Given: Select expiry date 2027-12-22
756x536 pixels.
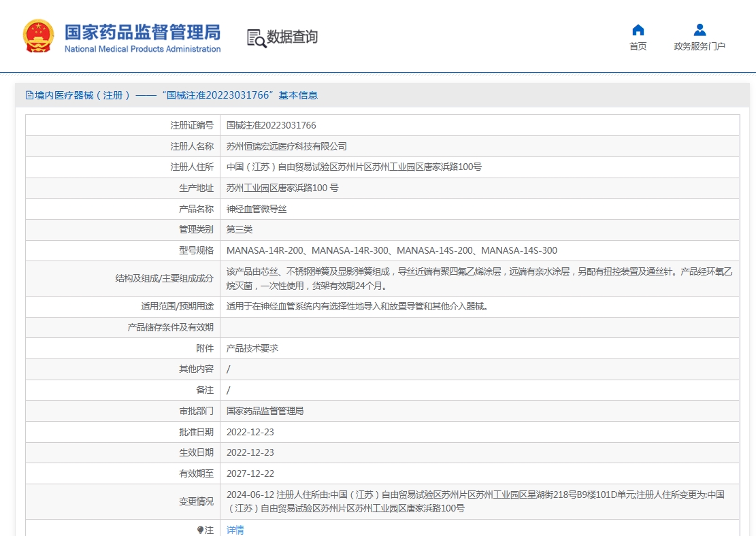Looking at the screenshot, I should (x=250, y=474).
